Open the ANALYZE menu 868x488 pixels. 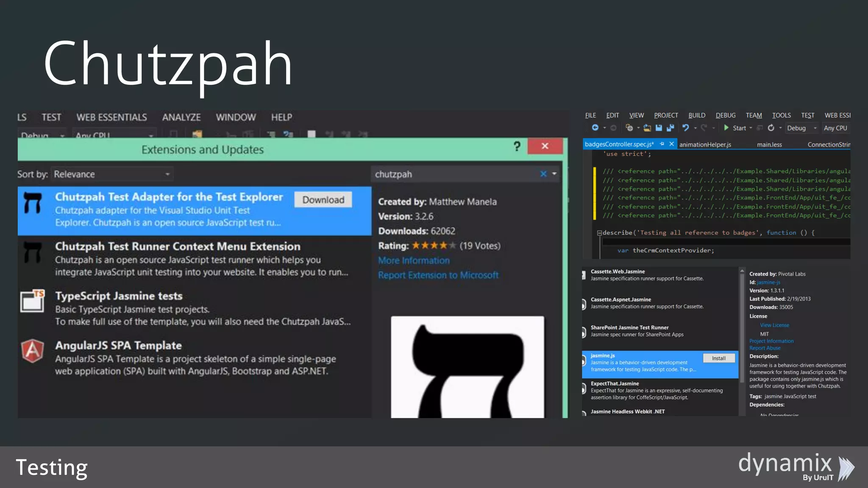(181, 117)
